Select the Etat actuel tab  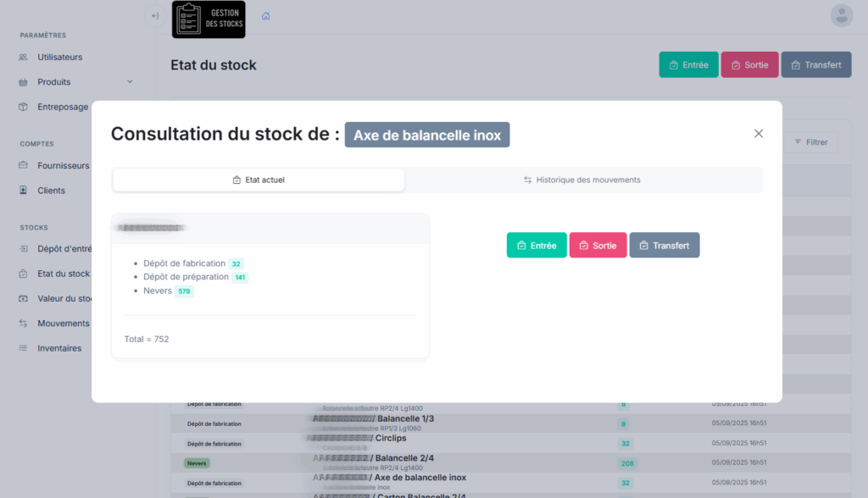[258, 180]
